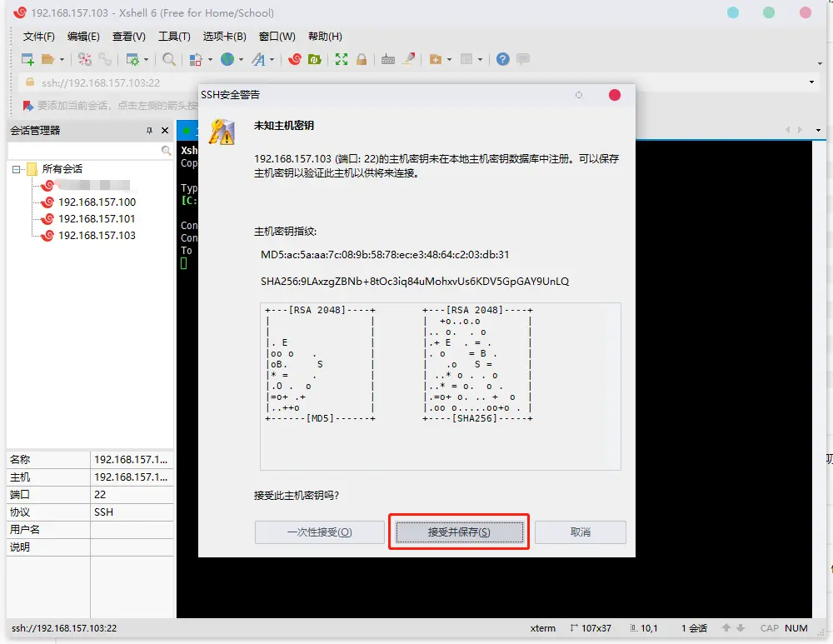Click the padlock lock screen toolbar icon
This screenshot has height=644, width=833.
tap(362, 59)
